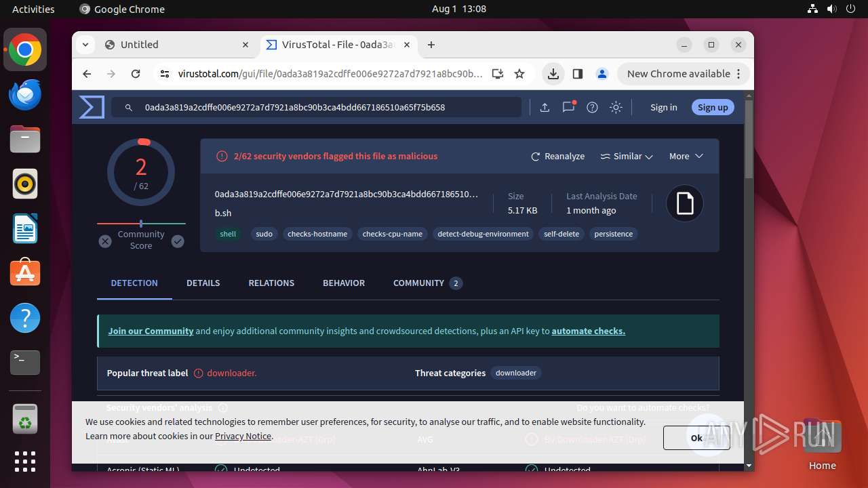Switch to the RELATIONS tab
This screenshot has height=488, width=868.
tap(271, 283)
